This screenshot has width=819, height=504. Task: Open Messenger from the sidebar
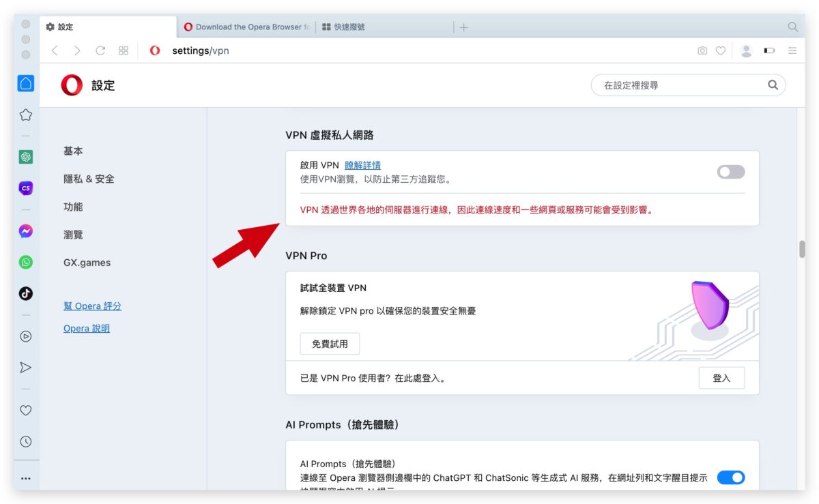coord(25,231)
